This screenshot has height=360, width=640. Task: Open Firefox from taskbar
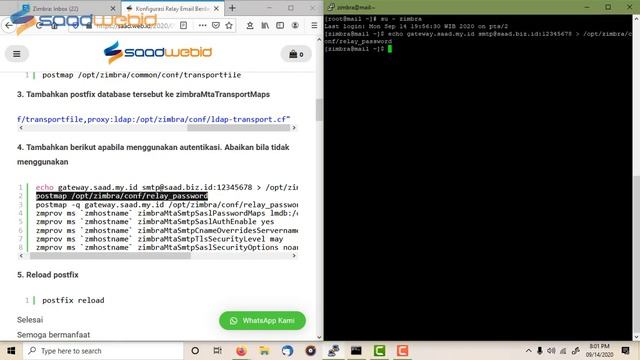pyautogui.click(x=241, y=351)
